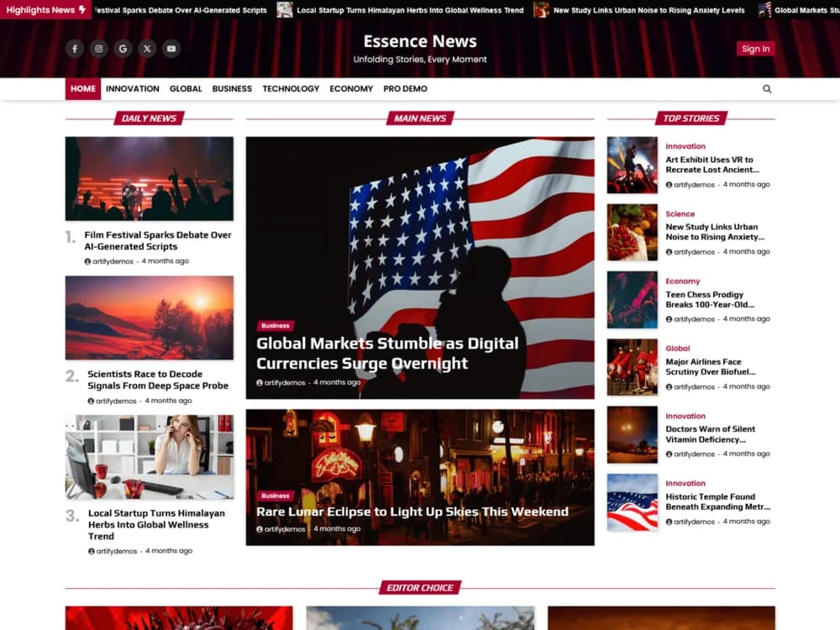Switch to the HOME tab
Screen dimensions: 840x630
coord(82,88)
